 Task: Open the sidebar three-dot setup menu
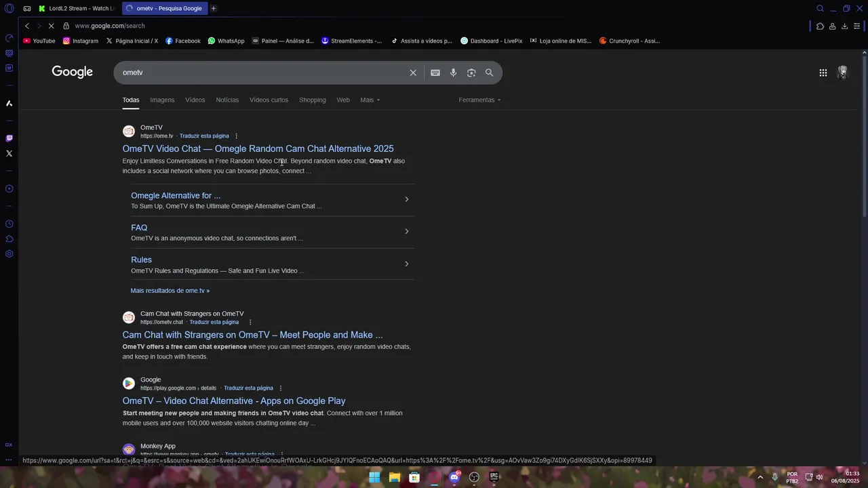click(x=9, y=460)
